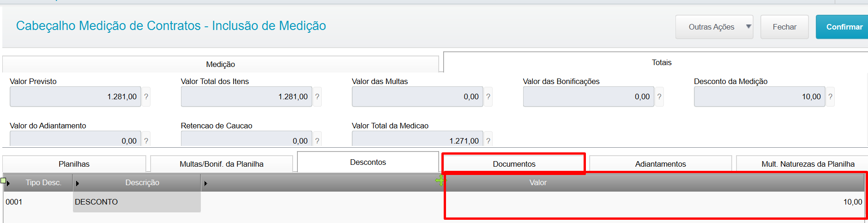Viewport: 868px width, 223px height.
Task: Click the Valor Previsto field
Action: click(x=75, y=96)
